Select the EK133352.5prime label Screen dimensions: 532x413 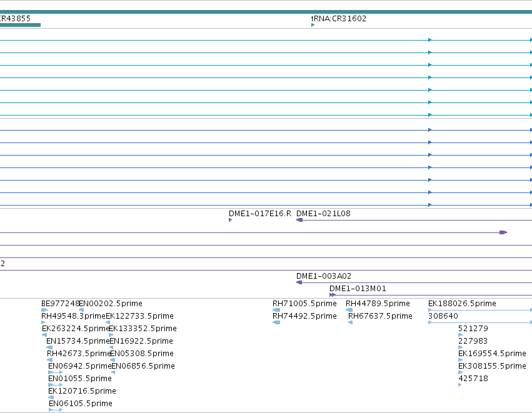point(143,329)
